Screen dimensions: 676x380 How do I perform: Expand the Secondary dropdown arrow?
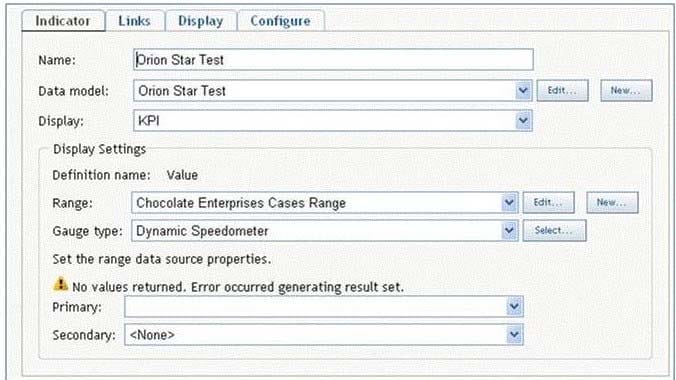click(x=514, y=335)
